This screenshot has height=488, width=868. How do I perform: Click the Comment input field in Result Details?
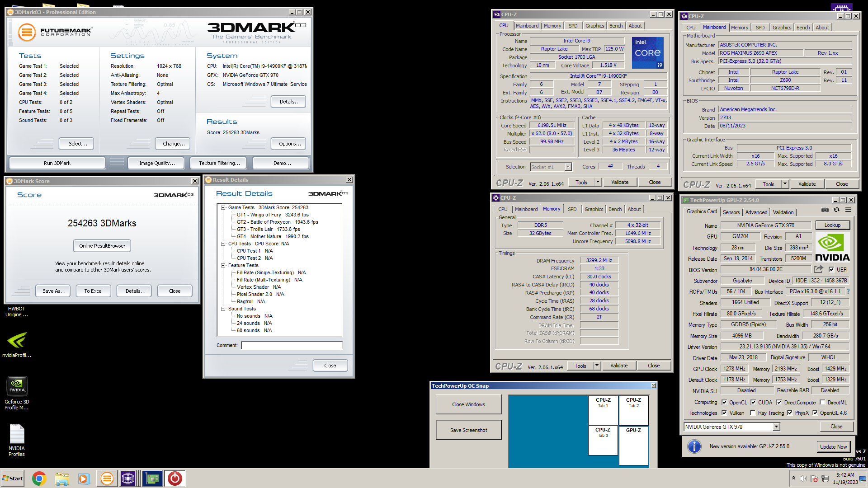292,345
